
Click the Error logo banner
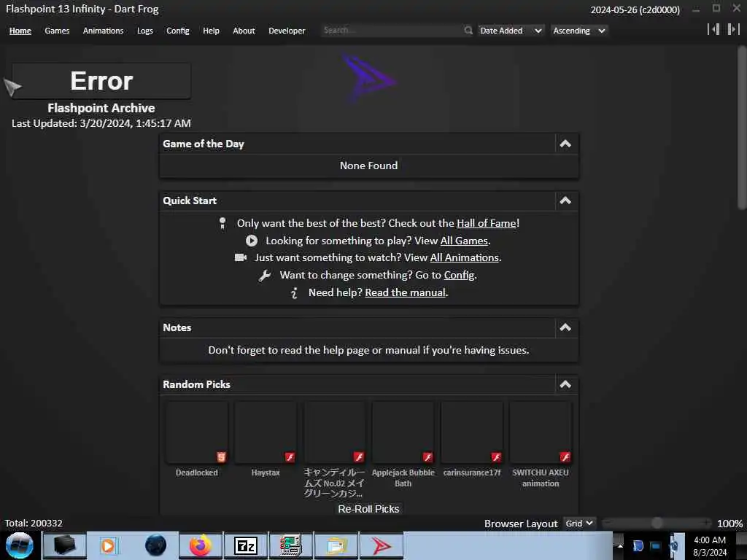[x=101, y=81]
